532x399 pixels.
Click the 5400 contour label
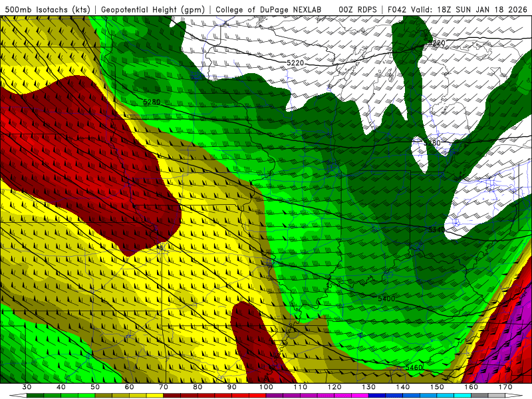386,299
